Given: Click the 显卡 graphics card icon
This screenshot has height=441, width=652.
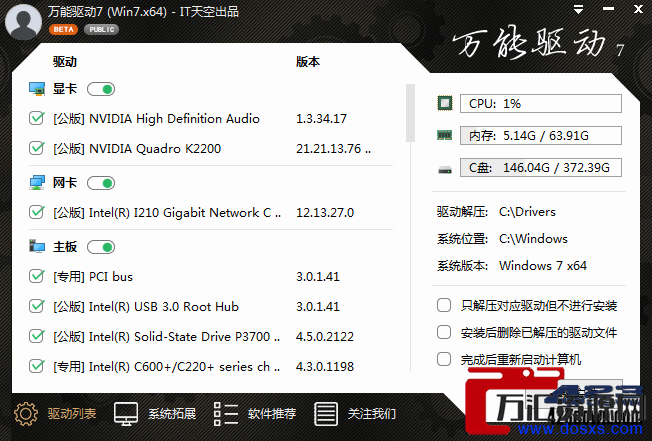Looking at the screenshot, I should coord(37,89).
